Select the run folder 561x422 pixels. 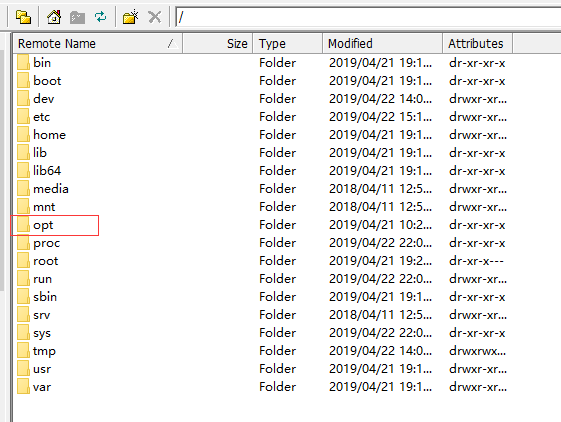coord(43,279)
